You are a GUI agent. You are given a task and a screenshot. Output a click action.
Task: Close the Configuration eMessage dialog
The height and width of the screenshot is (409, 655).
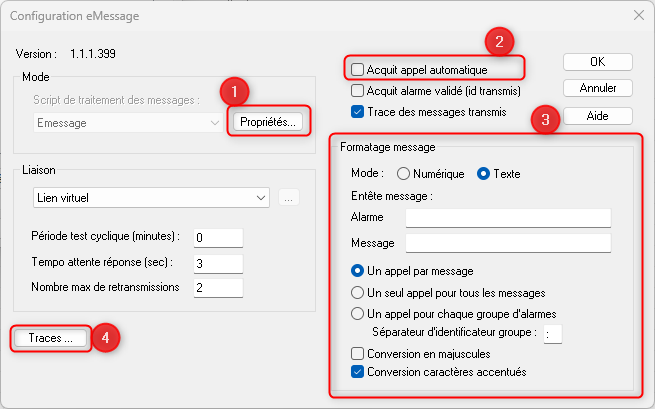pyautogui.click(x=638, y=14)
